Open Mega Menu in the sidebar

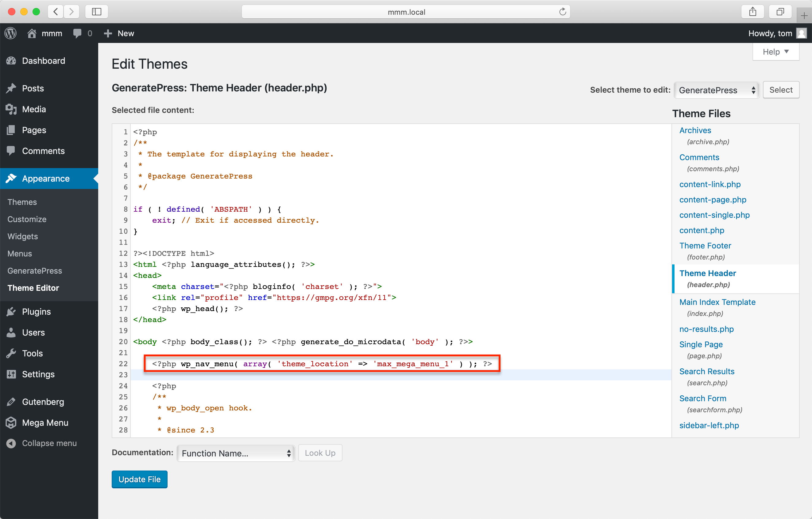click(x=45, y=422)
